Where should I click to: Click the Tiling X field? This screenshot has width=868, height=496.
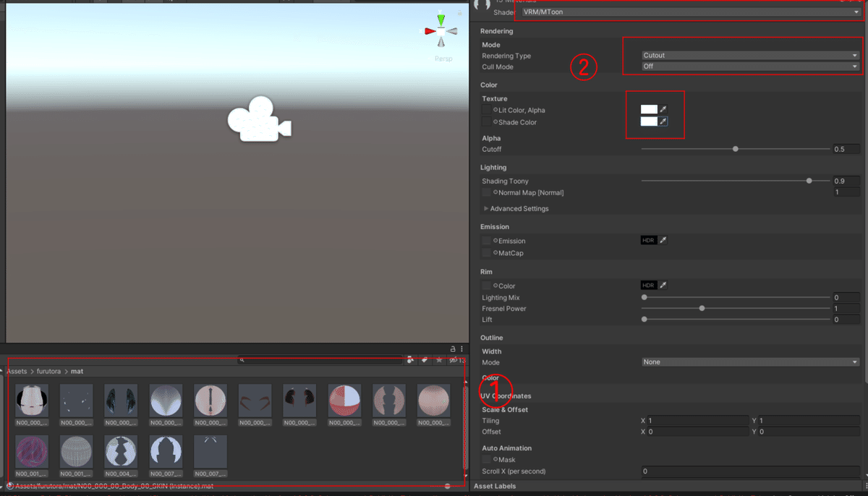coord(699,420)
